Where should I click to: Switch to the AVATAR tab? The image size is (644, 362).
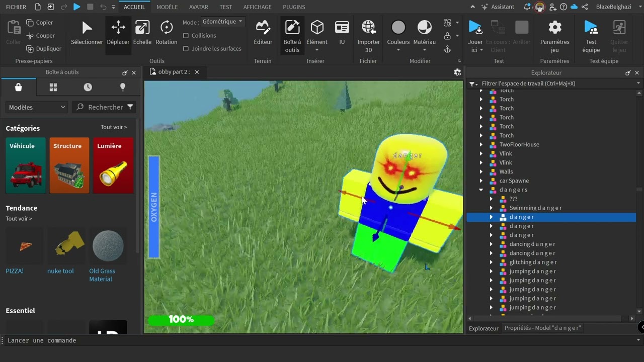click(x=199, y=7)
